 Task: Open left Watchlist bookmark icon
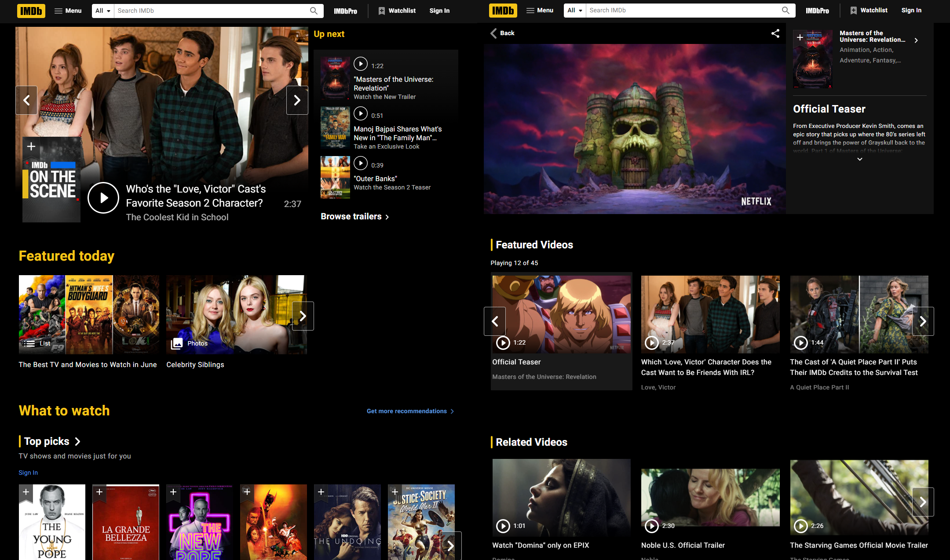381,11
